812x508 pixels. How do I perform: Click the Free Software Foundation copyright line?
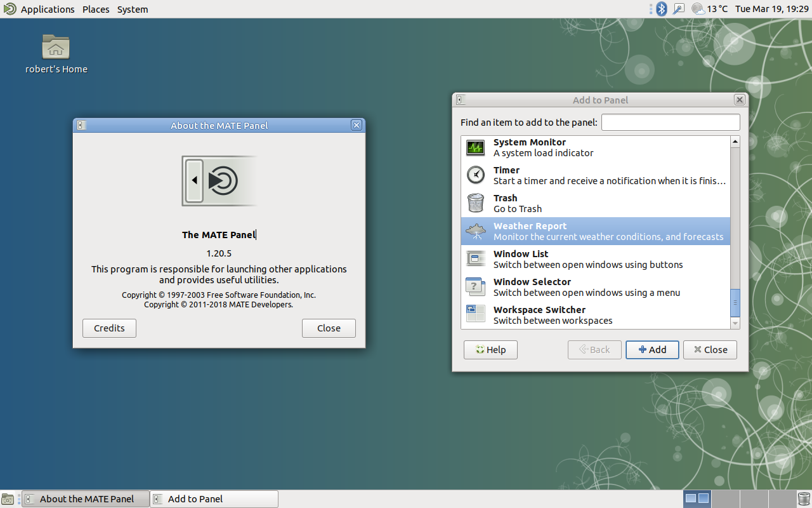point(219,295)
